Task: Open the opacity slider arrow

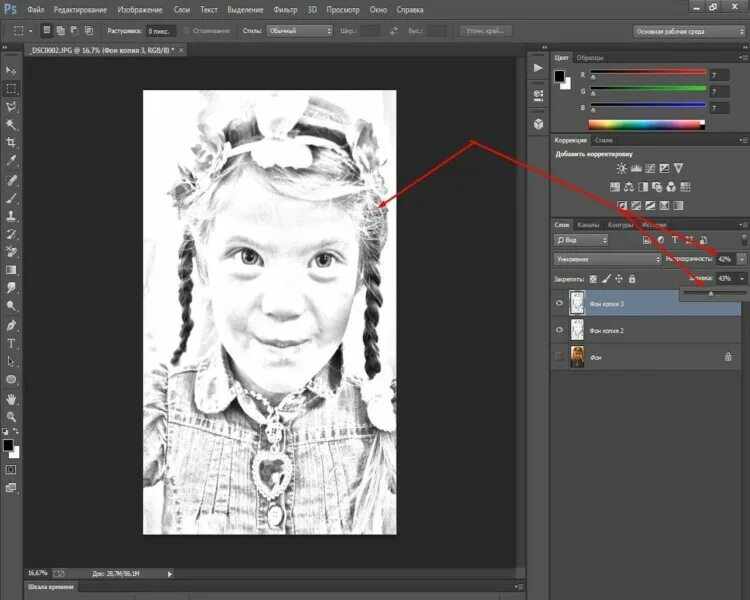Action: [742, 259]
